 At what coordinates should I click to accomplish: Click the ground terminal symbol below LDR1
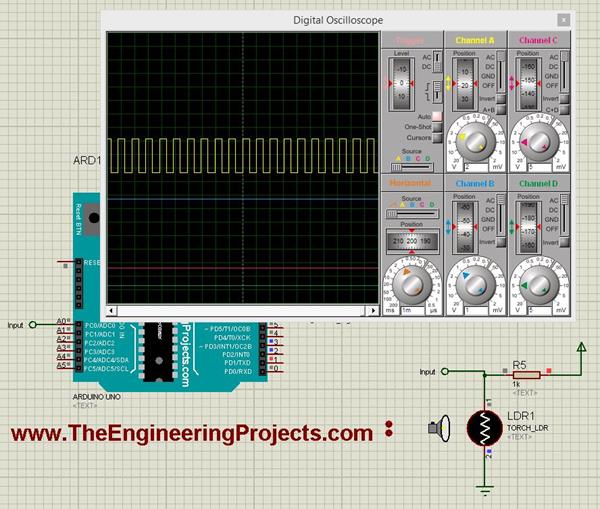(485, 489)
